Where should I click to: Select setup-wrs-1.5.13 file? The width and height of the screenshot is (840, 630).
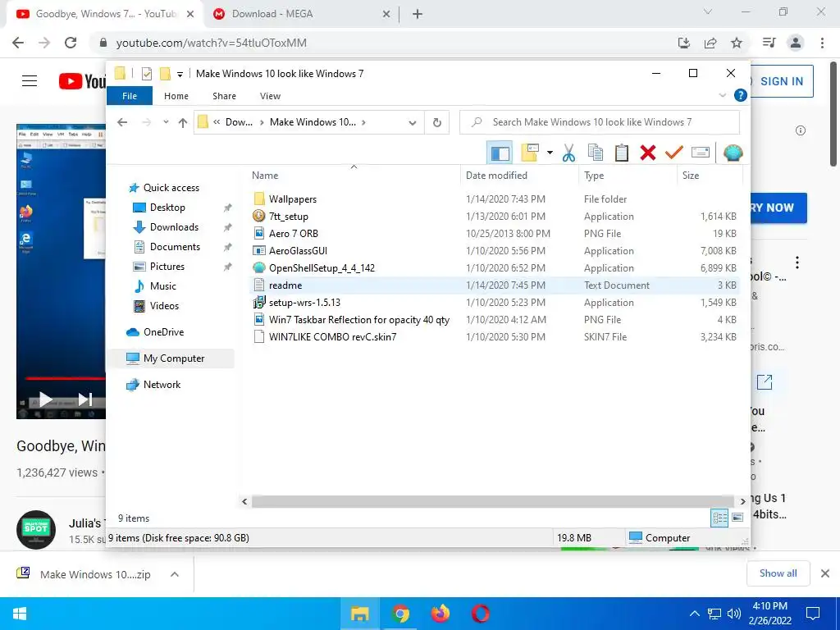click(304, 303)
